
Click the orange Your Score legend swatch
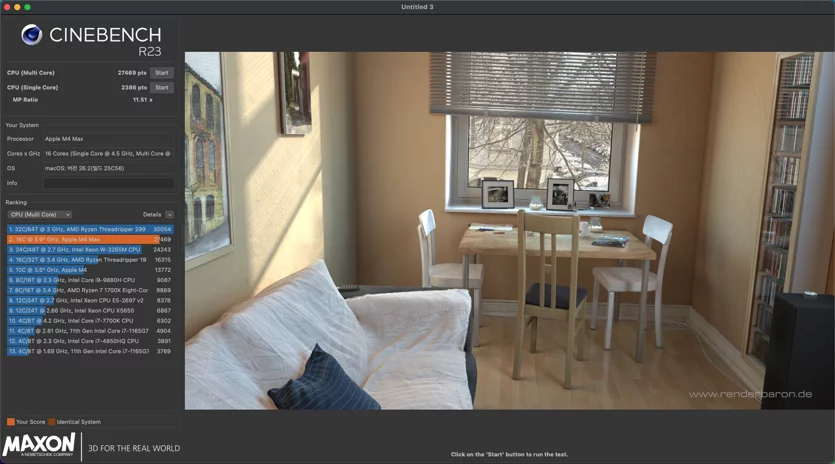[x=11, y=422]
